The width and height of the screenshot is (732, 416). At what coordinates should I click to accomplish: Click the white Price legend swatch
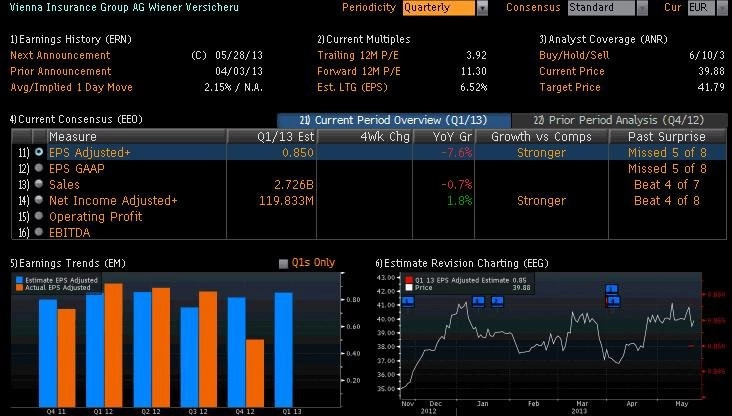[x=409, y=288]
